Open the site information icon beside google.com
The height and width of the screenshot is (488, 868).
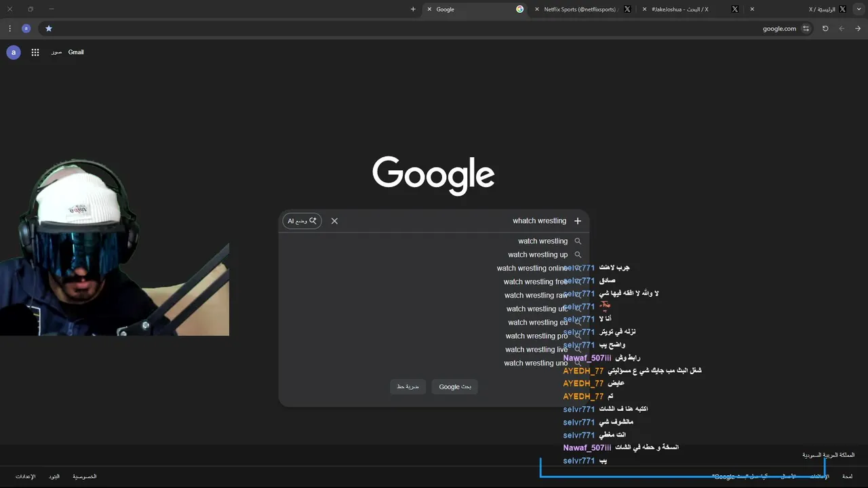[x=806, y=28]
